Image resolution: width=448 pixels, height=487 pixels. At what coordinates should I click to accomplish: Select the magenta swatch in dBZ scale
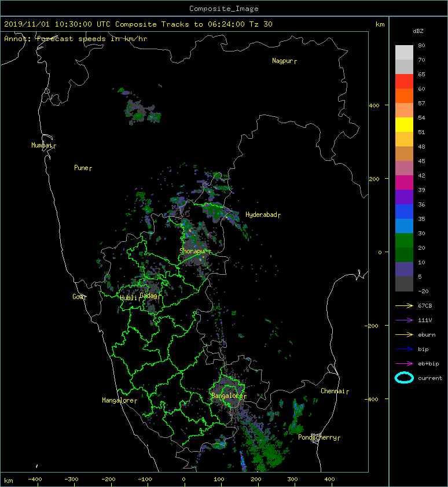click(x=404, y=183)
